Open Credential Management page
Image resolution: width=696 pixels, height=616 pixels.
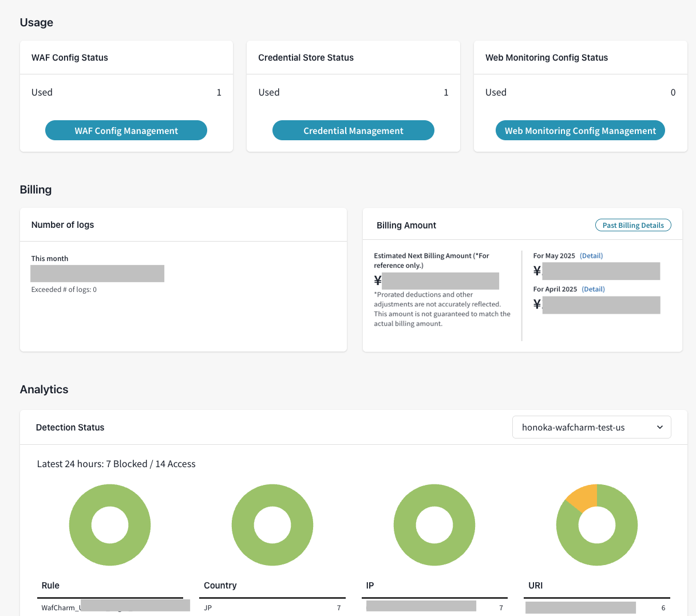coord(353,131)
